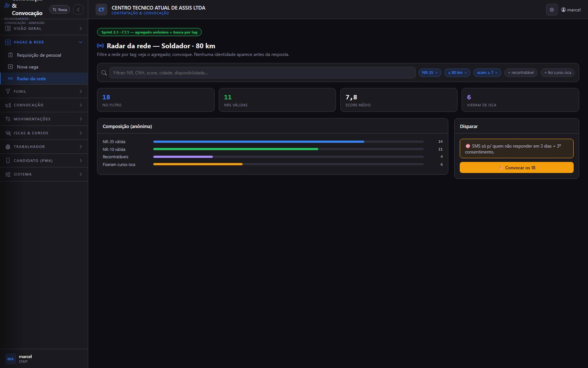Click the Contratação & Convocação subtitle link
Viewport: 588px width, 368px height.
(140, 13)
